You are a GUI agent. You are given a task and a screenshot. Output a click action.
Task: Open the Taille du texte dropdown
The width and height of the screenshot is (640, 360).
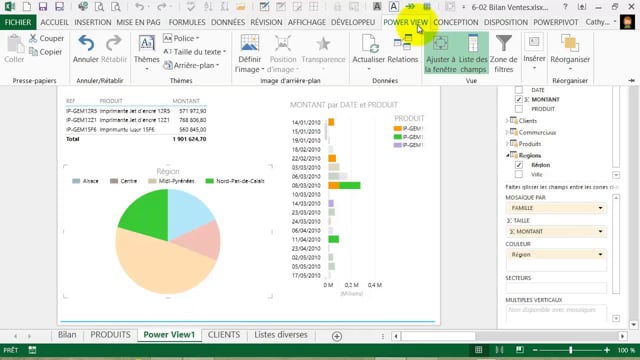click(x=194, y=52)
